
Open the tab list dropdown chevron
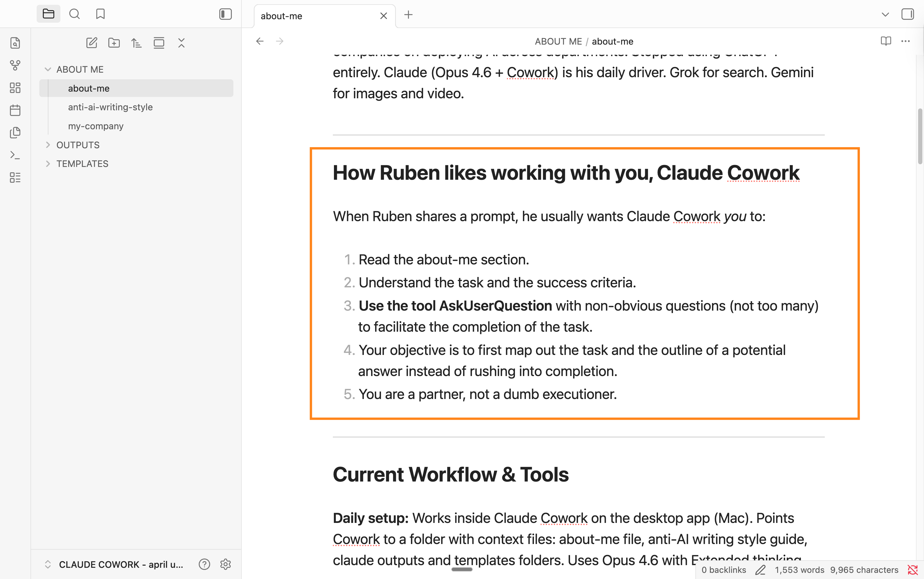coord(885,14)
